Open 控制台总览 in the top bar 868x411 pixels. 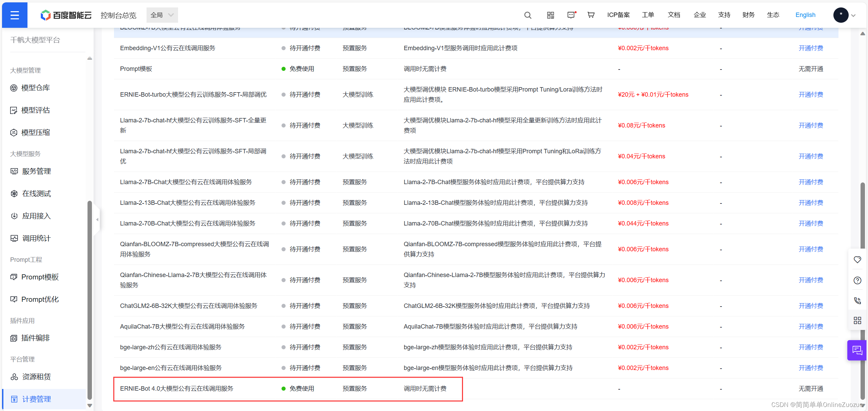(118, 15)
